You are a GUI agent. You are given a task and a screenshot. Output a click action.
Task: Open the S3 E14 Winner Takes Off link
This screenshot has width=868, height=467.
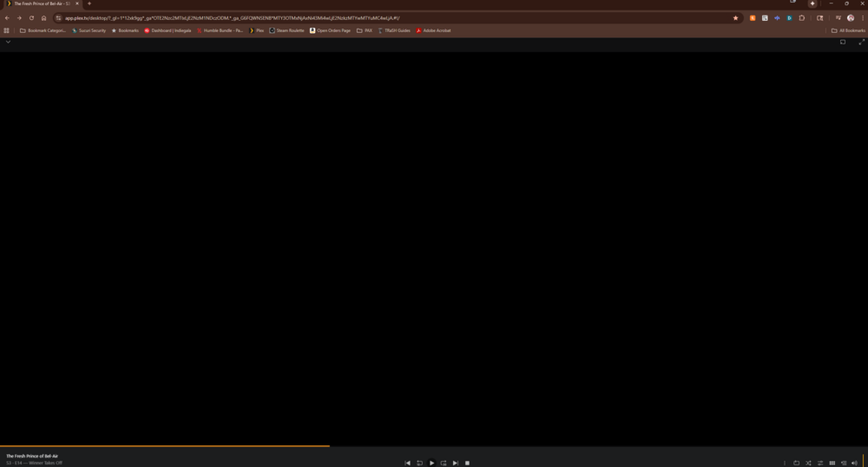point(35,463)
